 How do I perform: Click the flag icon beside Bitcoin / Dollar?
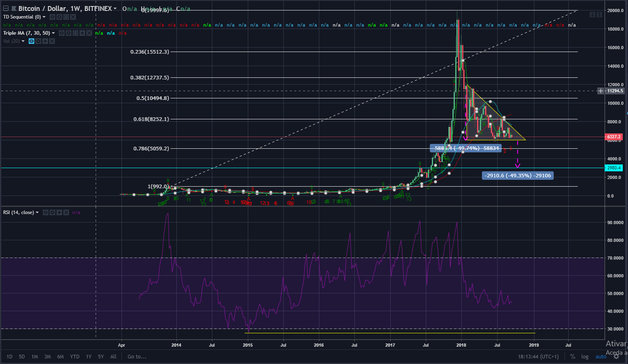pos(14,8)
